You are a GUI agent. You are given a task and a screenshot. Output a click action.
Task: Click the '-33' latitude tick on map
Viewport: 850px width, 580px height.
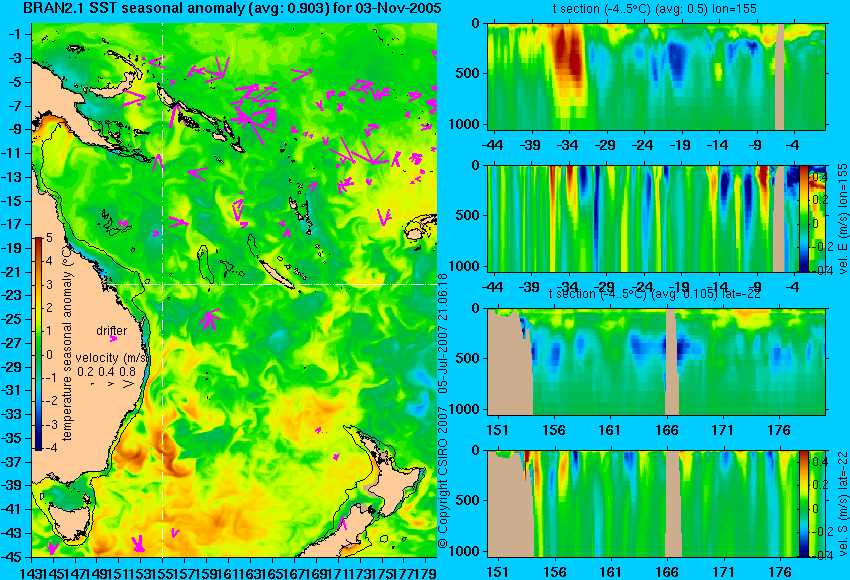[x=11, y=415]
